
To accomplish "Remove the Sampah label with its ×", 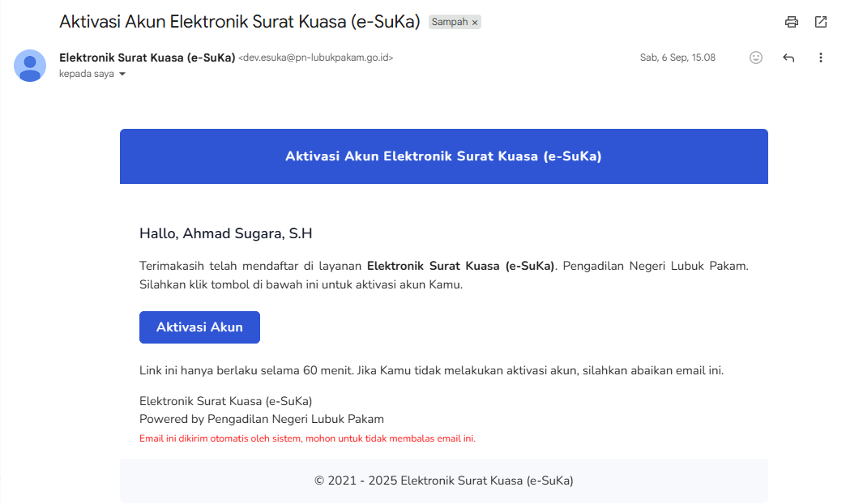I will [x=475, y=23].
